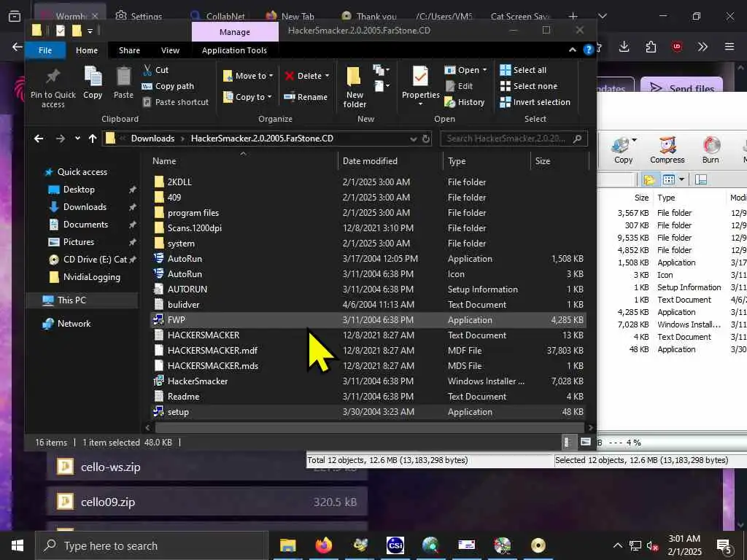
Task: Click Paste shortcut command
Action: pyautogui.click(x=175, y=102)
